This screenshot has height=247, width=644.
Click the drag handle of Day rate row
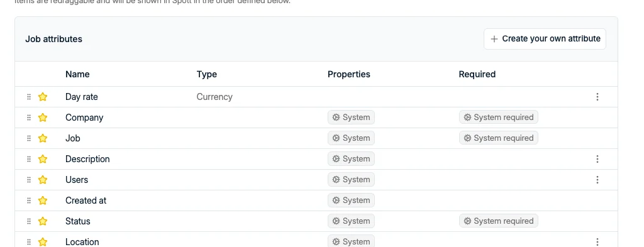[29, 97]
